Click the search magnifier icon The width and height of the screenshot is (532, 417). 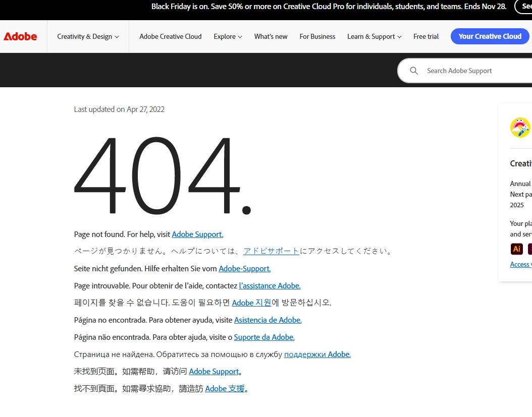click(x=413, y=71)
